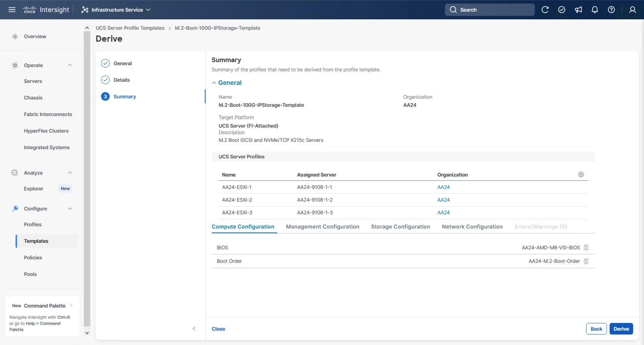Select the Compute Configuration tab
Viewport: 644px width, 345px height.
243,227
